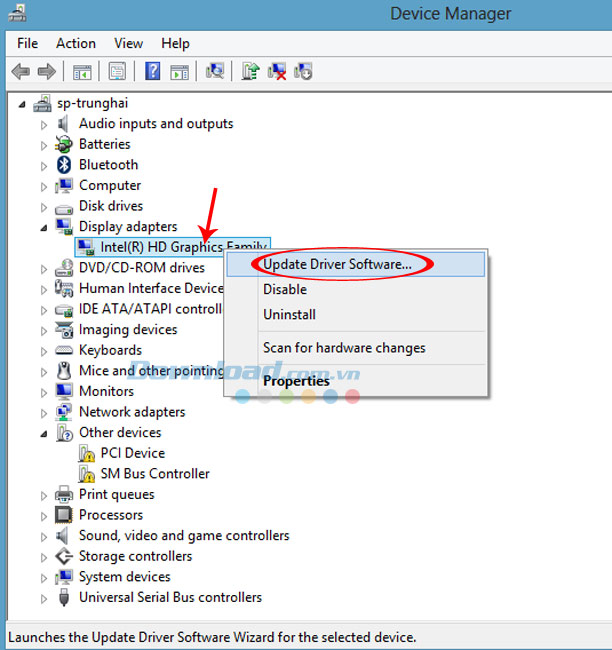
Task: Expand the Computer category arrow
Action: point(44,186)
